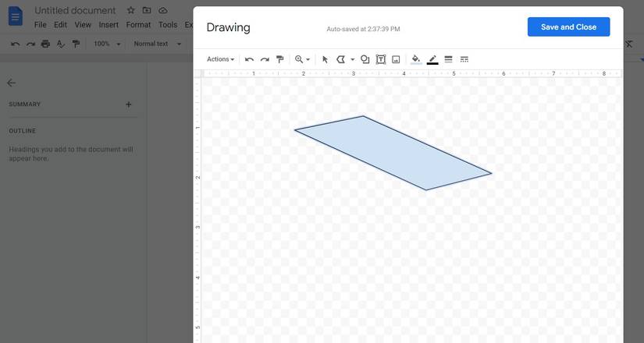644x343 pixels.
Task: Click Redo in the Drawing dialog toolbar
Action: pos(265,59)
